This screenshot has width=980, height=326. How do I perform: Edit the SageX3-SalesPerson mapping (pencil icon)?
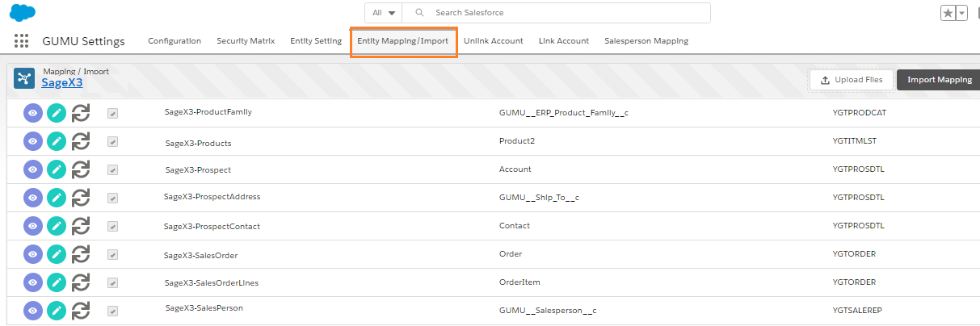tap(56, 311)
